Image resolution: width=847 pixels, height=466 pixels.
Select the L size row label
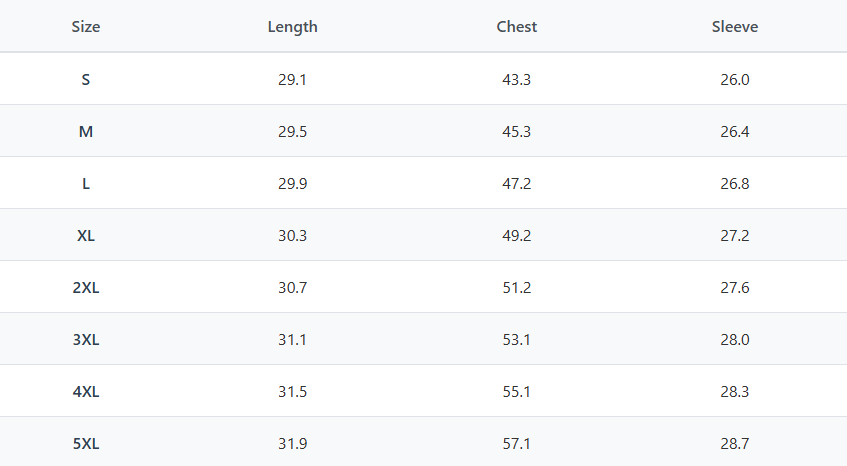[86, 183]
